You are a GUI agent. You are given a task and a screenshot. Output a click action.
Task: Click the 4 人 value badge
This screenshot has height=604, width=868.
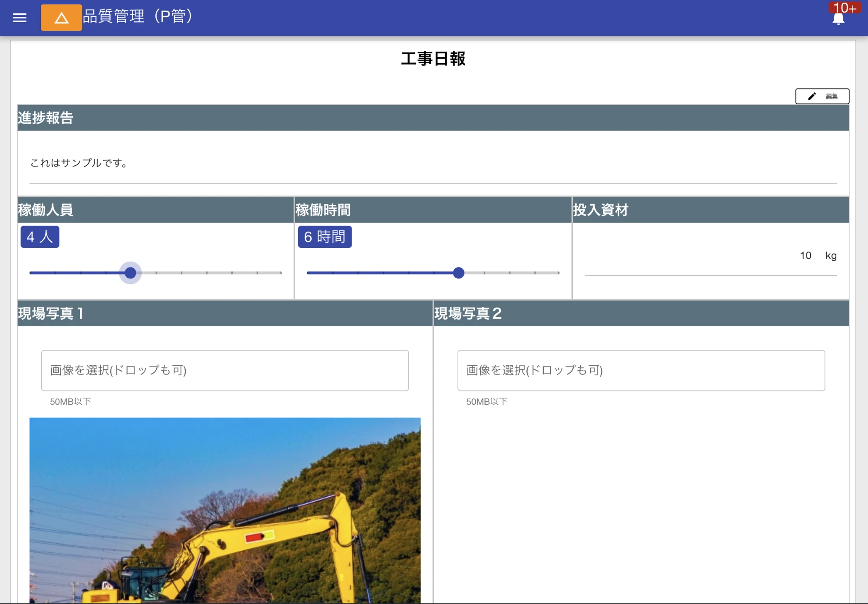tap(39, 237)
